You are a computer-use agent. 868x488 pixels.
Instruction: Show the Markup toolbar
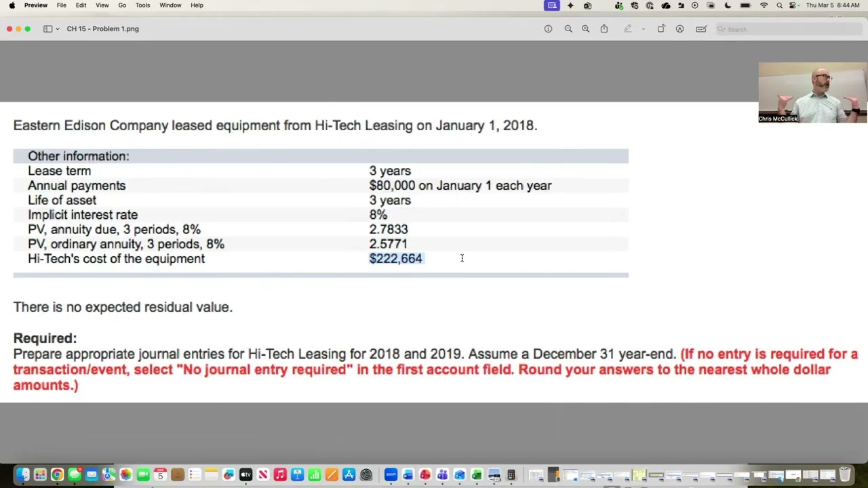[679, 28]
